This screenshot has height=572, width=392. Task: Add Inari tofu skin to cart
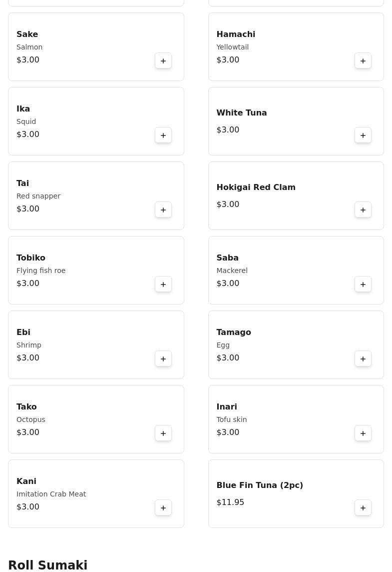click(363, 433)
